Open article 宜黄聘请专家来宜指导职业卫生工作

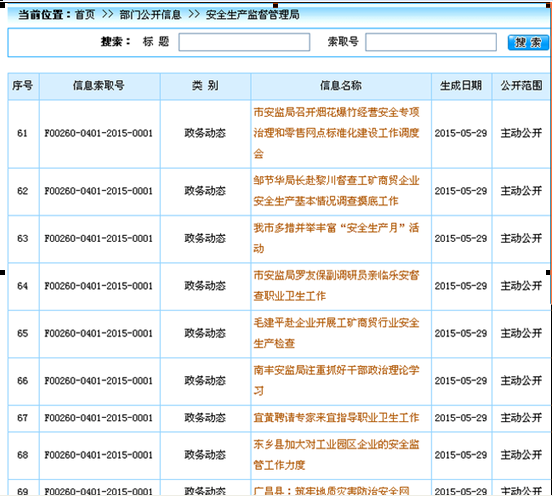[336, 418]
